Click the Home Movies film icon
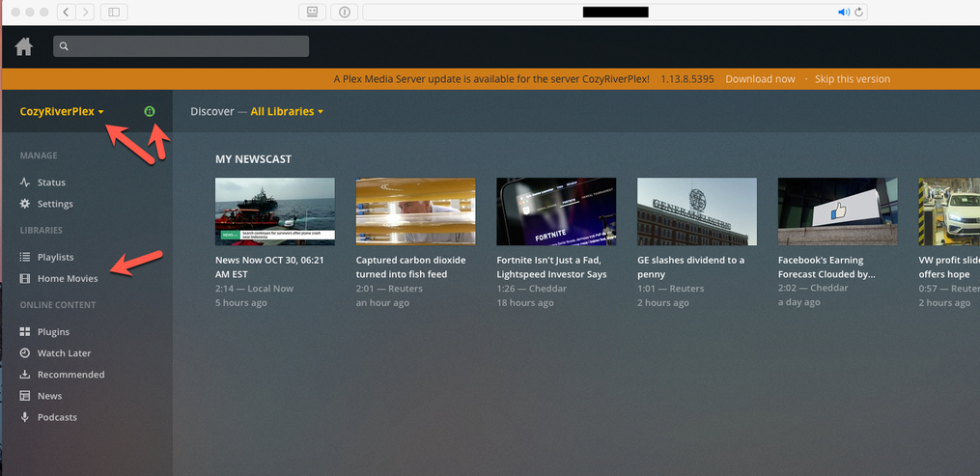Screen dimensions: 980x476 (x=25, y=278)
